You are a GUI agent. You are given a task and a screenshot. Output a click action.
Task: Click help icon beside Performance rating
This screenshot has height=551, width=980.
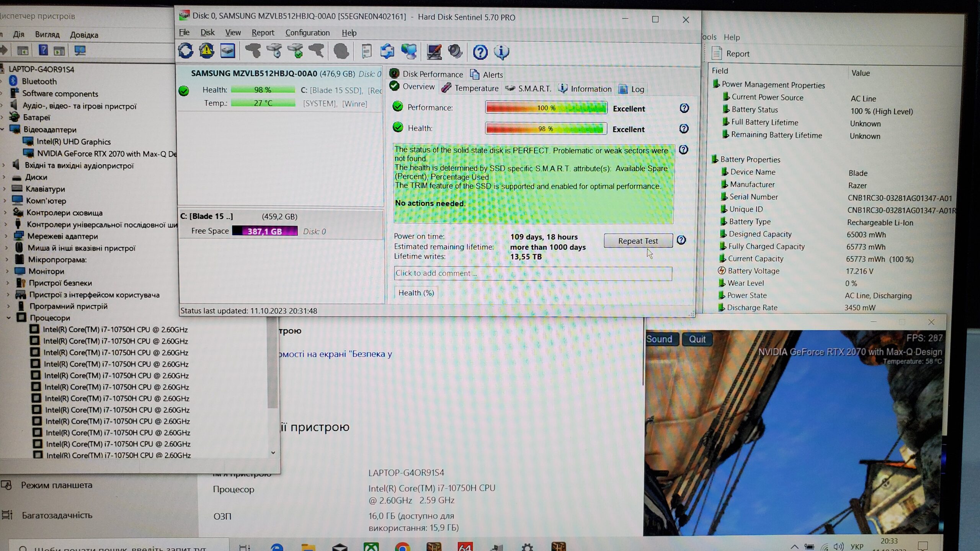[x=684, y=108]
